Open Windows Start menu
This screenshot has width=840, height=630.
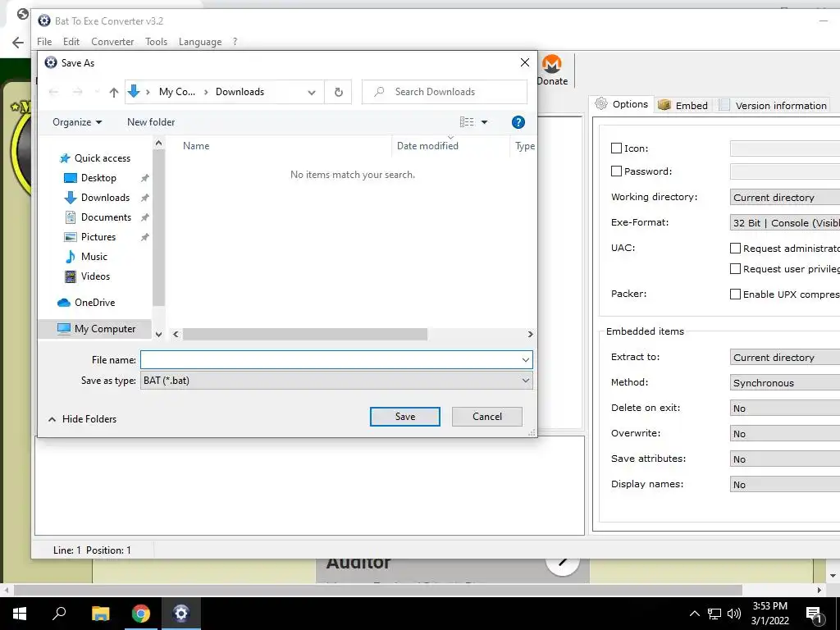point(20,614)
